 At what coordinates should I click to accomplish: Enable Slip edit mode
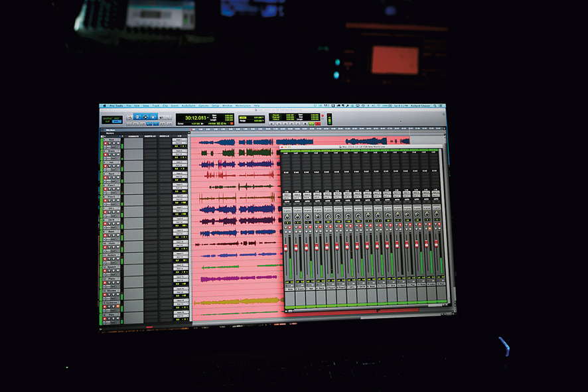[x=106, y=121]
